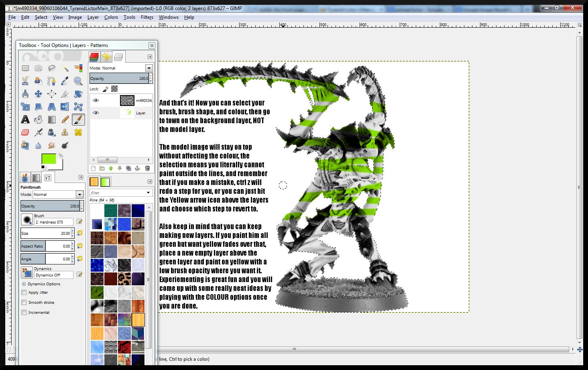
Task: Select the Bucket Fill tool
Action: pyautogui.click(x=38, y=120)
